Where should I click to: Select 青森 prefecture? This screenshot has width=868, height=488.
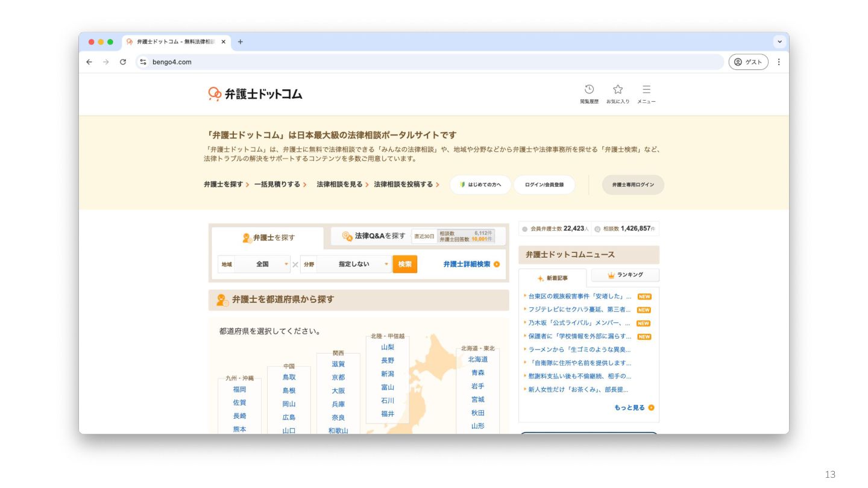(478, 373)
